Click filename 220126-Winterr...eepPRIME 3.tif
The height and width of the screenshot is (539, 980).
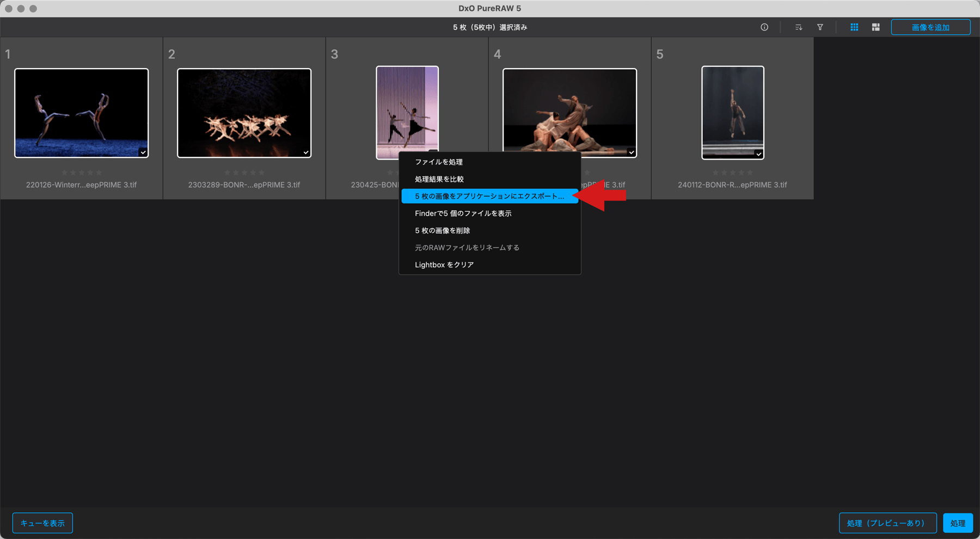tap(81, 185)
